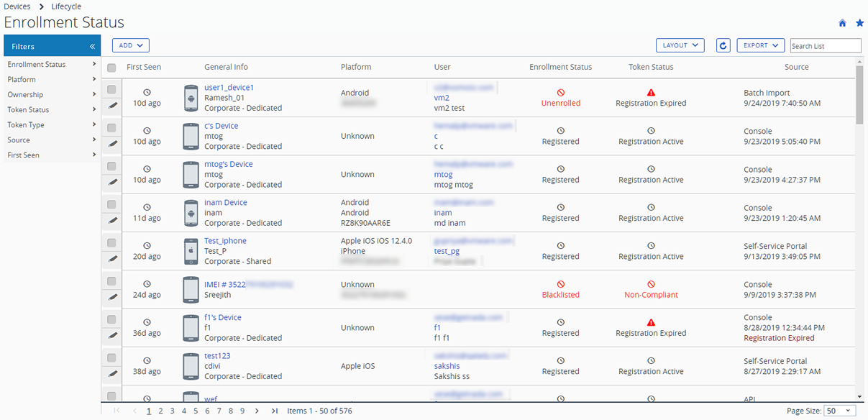Click clock icon above 10d ago for user1_device1

tap(147, 92)
